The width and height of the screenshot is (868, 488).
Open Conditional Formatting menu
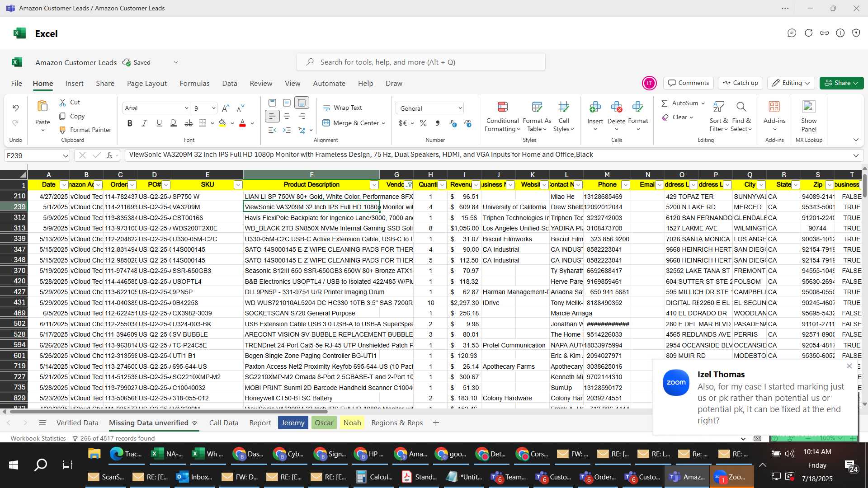pos(502,117)
